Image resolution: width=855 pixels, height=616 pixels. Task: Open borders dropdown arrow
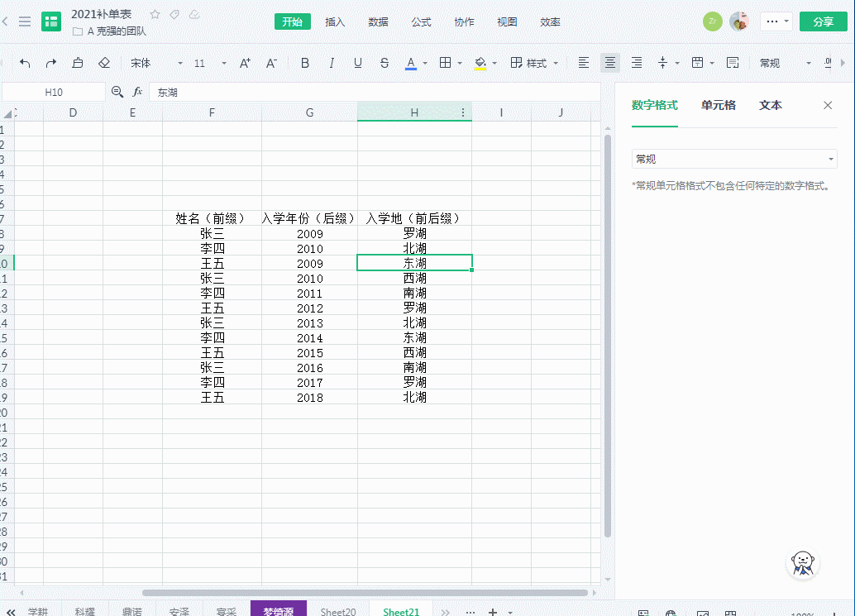tap(460, 63)
